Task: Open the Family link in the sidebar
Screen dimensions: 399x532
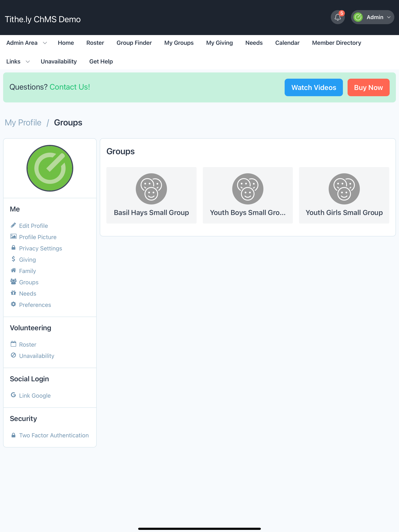Action: (x=27, y=271)
